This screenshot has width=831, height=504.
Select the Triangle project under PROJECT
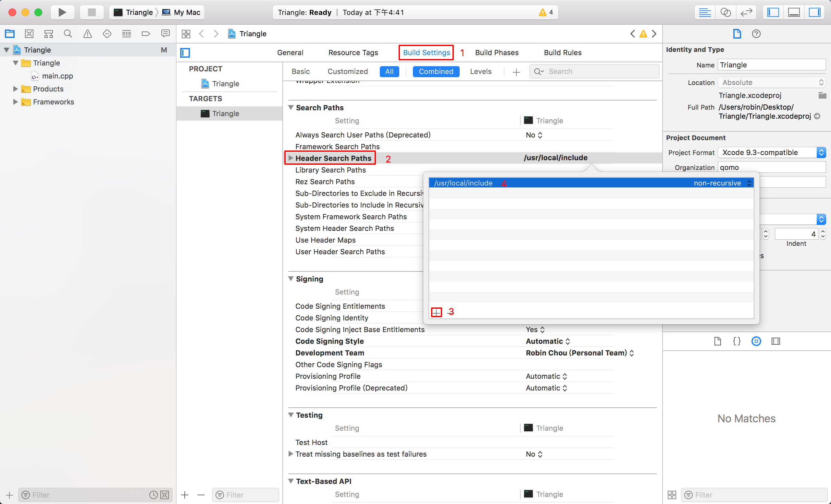225,84
